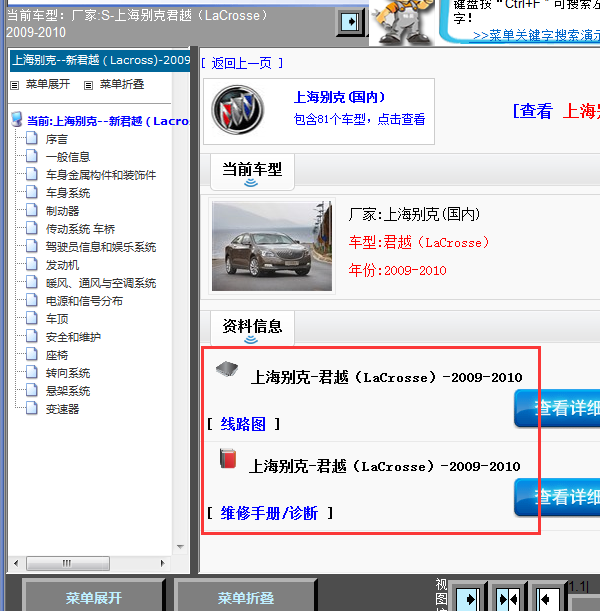Select 悬架系统 in the tree
600x611 pixels.
click(68, 391)
